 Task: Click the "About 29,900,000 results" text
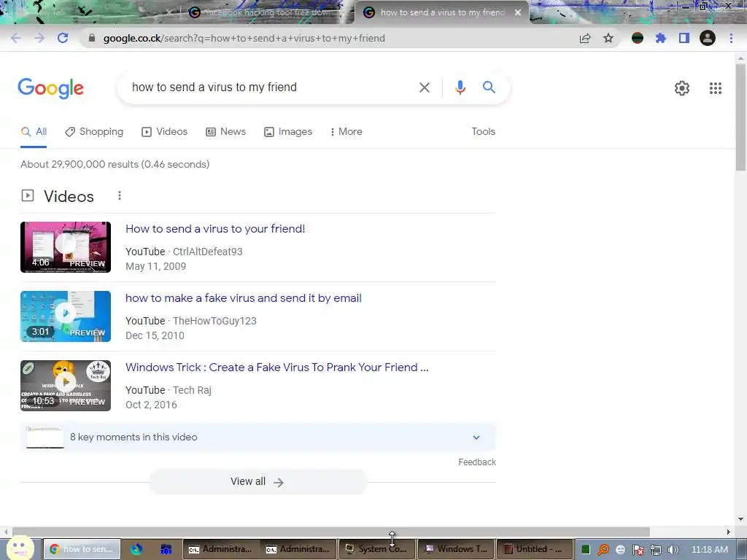pyautogui.click(x=115, y=164)
